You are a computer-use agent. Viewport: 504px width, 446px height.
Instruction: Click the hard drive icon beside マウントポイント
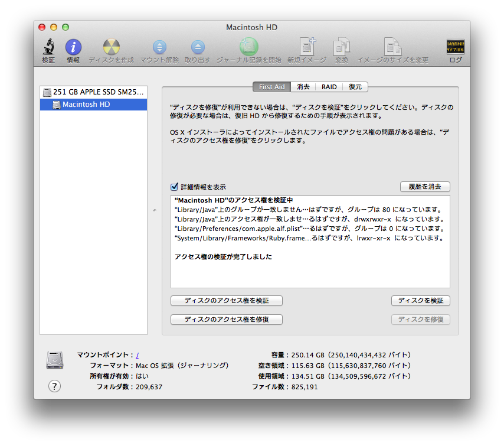(55, 360)
